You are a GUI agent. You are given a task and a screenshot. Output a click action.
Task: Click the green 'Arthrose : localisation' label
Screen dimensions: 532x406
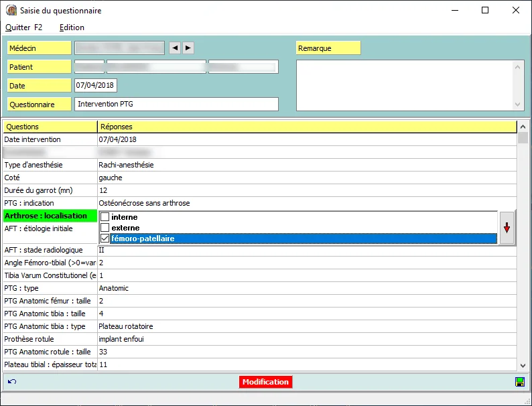[50, 216]
